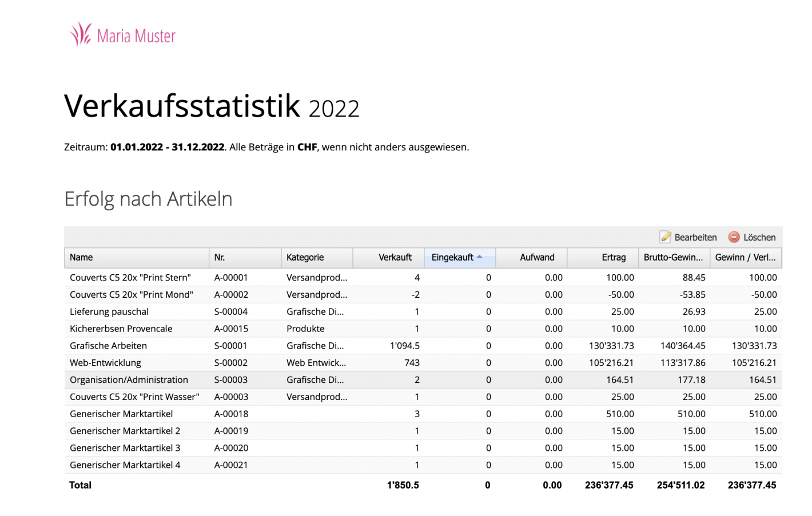Select the Verkaufsstatistik 2022 page title
Viewport: 812px width, 516px height.
[x=212, y=106]
